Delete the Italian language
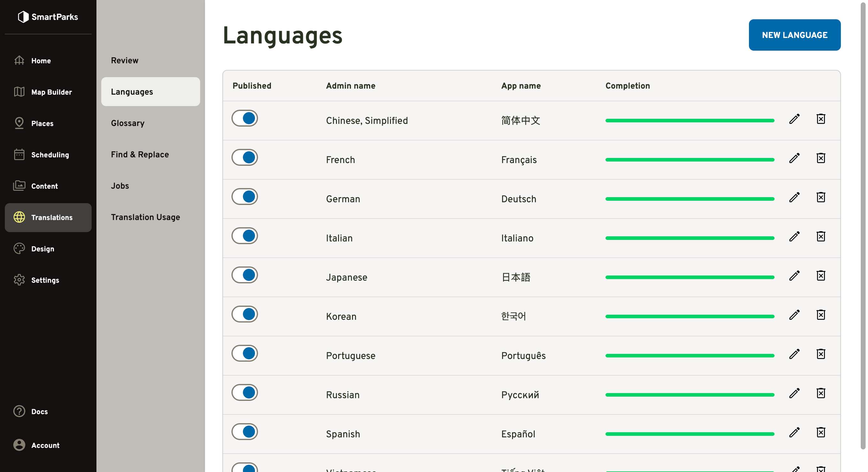The image size is (868, 472). pyautogui.click(x=821, y=236)
